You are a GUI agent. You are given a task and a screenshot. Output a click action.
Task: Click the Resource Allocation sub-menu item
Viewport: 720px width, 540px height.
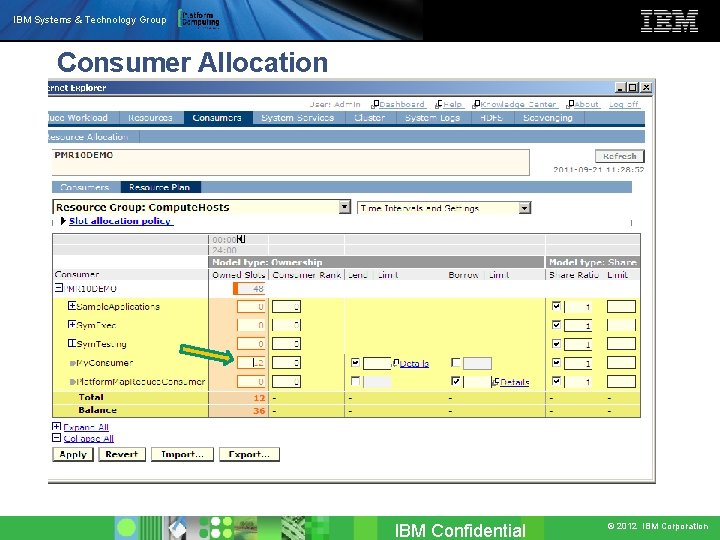(87, 137)
